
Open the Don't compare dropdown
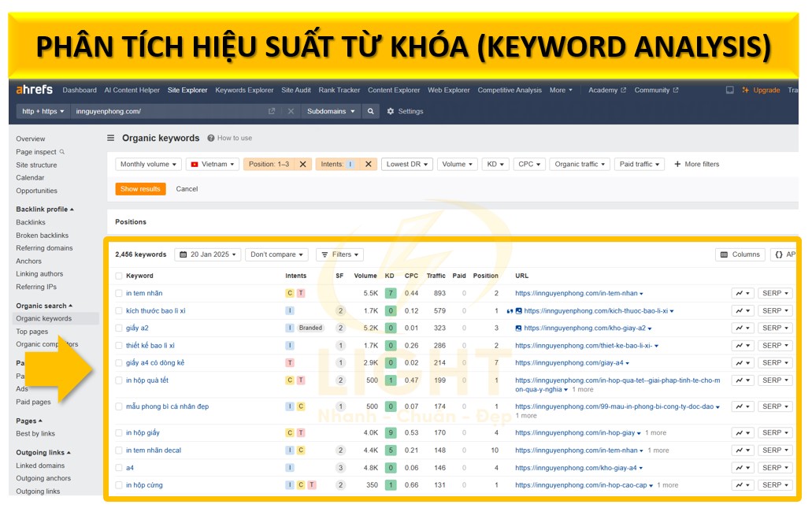(276, 254)
